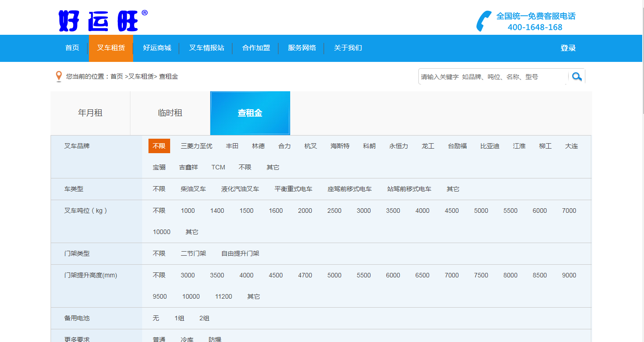Filter by brand TCM
The height and width of the screenshot is (342, 644).
218,167
